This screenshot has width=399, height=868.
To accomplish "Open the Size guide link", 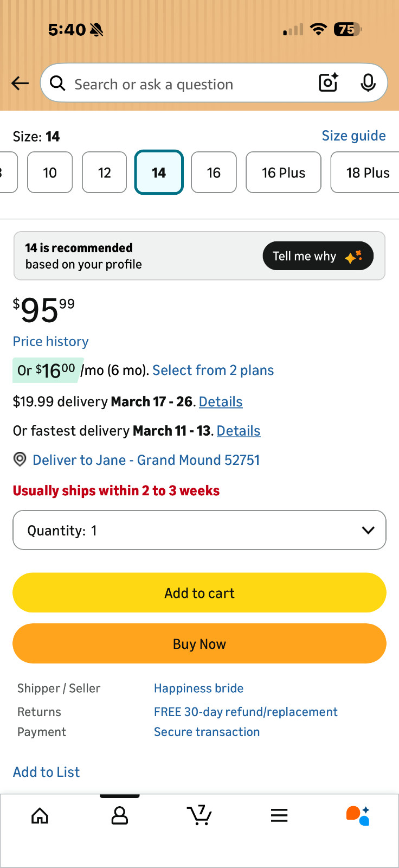I will (x=353, y=136).
